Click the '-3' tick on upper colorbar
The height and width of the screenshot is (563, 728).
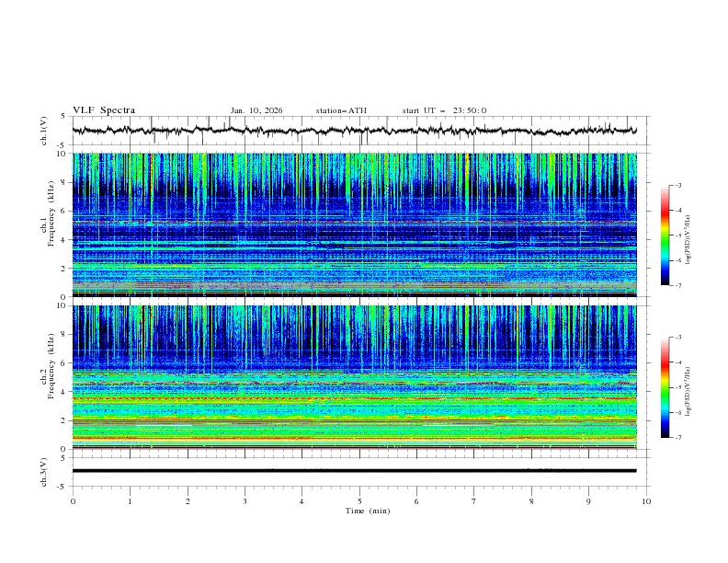coord(677,185)
